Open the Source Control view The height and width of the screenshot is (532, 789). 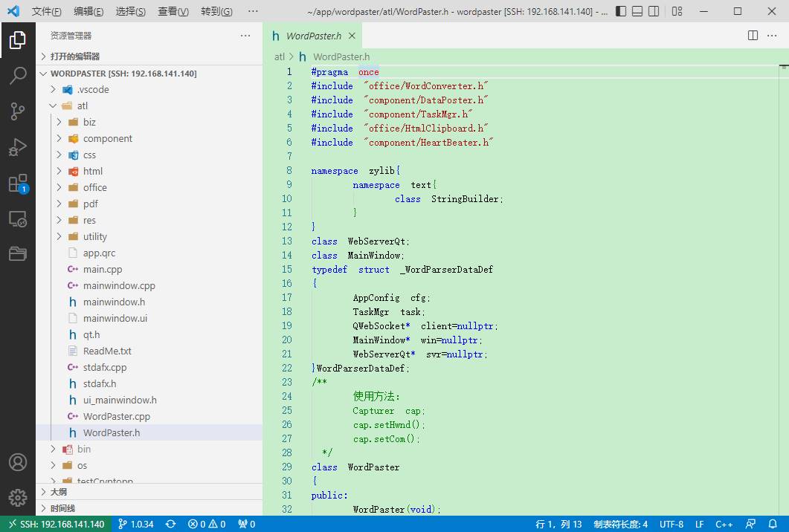pyautogui.click(x=18, y=111)
